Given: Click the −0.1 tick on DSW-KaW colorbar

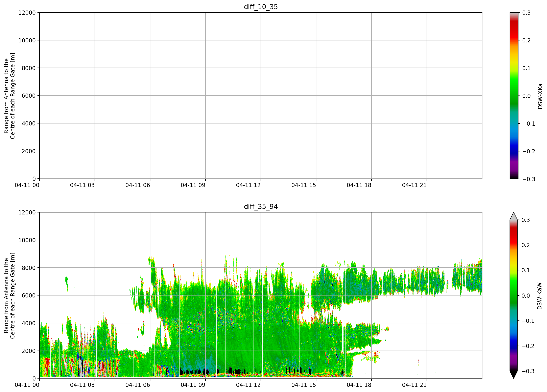Looking at the screenshot, I should click(528, 321).
